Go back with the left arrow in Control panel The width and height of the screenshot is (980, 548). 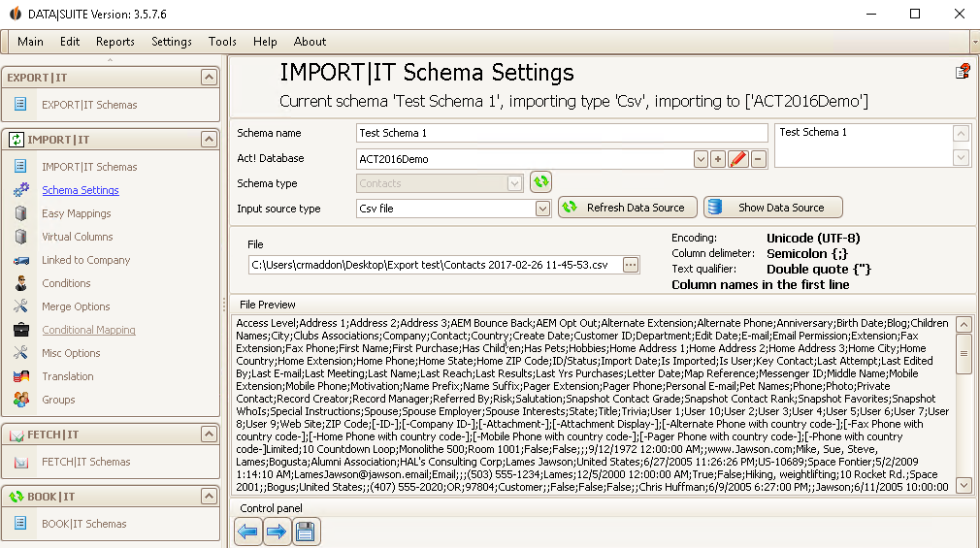click(x=248, y=532)
